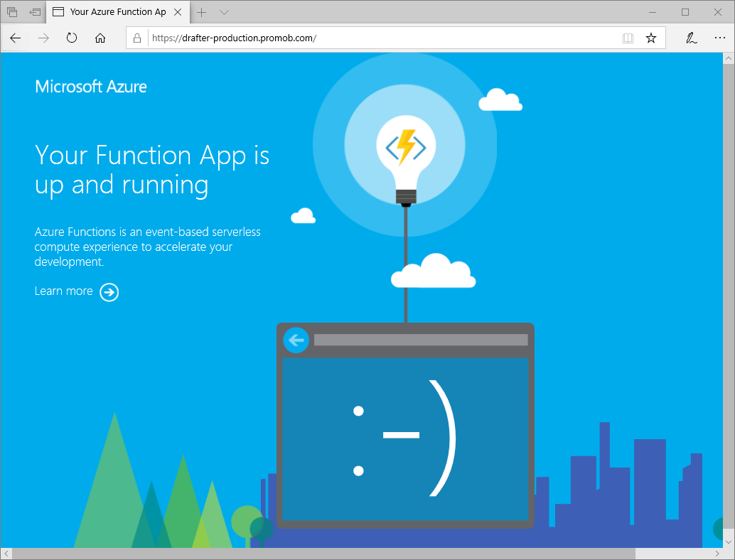Select the Your Azure Function App tab
Viewport: 735px width, 560px height.
[118, 12]
